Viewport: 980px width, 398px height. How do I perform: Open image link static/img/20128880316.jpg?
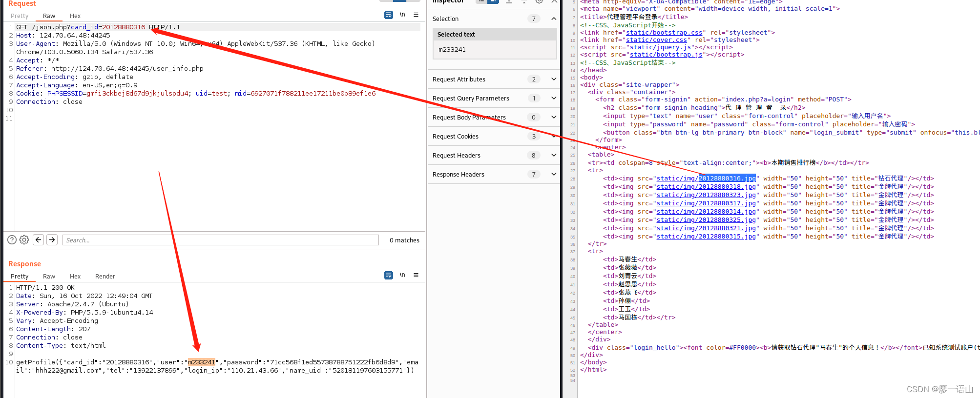coord(706,179)
